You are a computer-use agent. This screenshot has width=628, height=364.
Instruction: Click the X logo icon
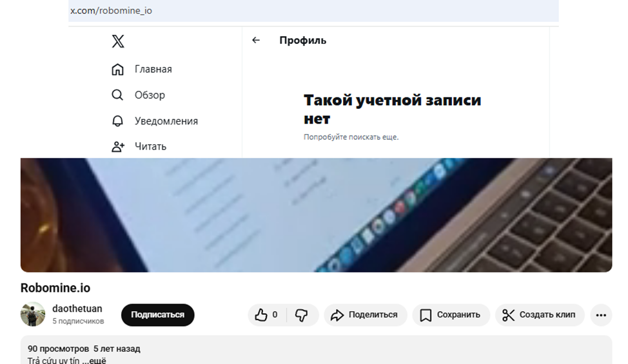point(118,41)
